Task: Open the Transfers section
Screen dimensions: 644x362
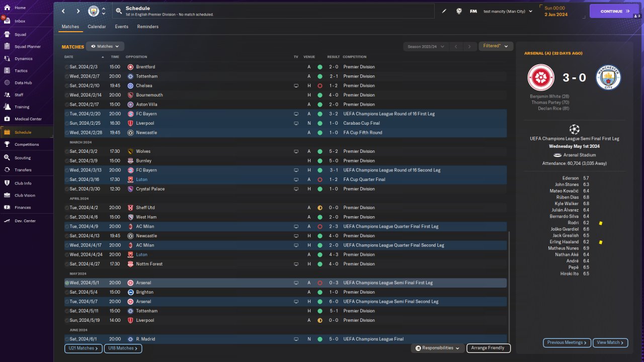Action: 23,170
